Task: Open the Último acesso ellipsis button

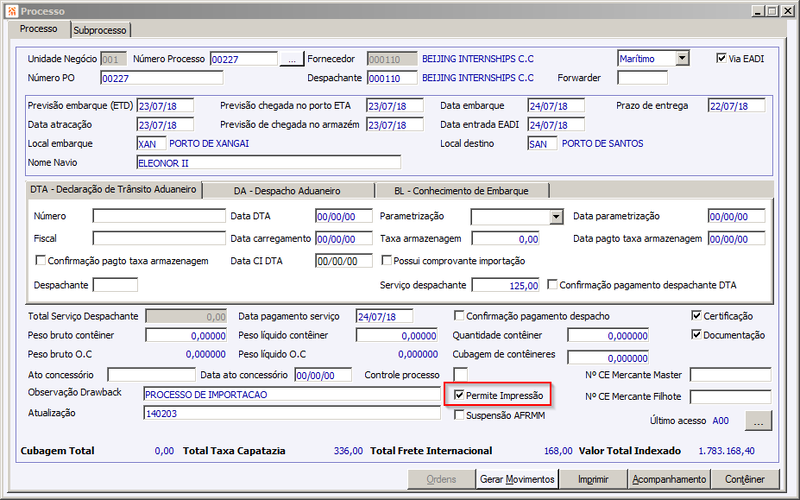Action: click(x=758, y=421)
